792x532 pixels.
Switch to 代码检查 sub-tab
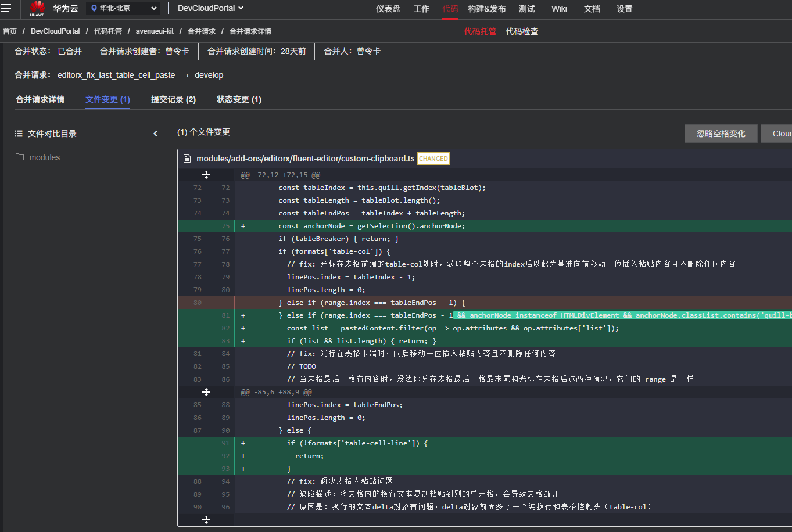(x=522, y=31)
